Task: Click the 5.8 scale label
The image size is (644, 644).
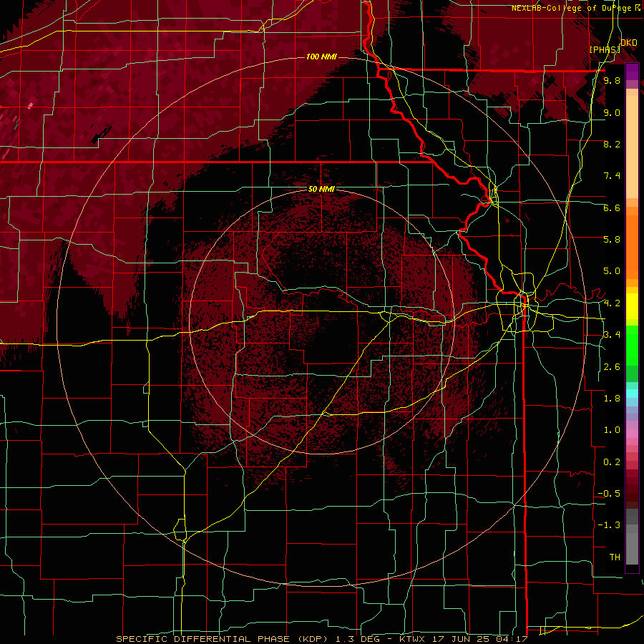Action: [x=612, y=240]
